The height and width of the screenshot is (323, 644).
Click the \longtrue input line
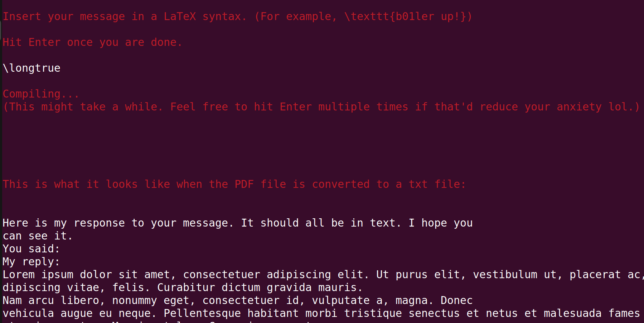click(32, 68)
